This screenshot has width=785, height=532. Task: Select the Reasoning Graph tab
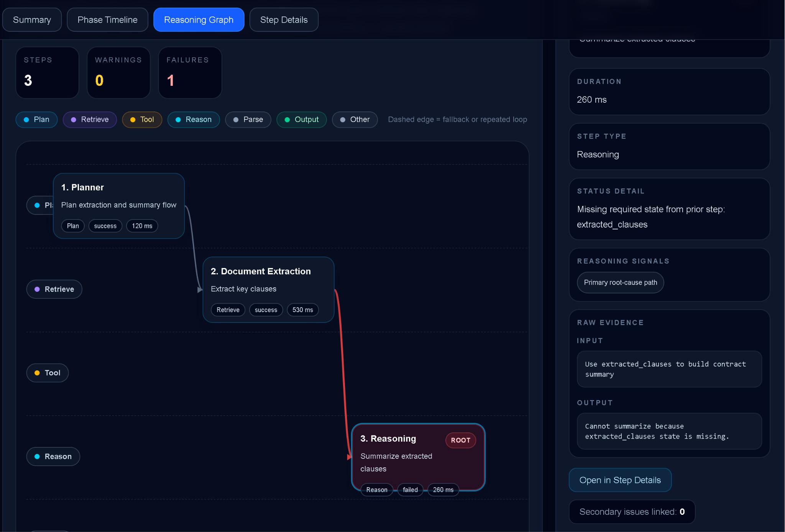point(199,20)
